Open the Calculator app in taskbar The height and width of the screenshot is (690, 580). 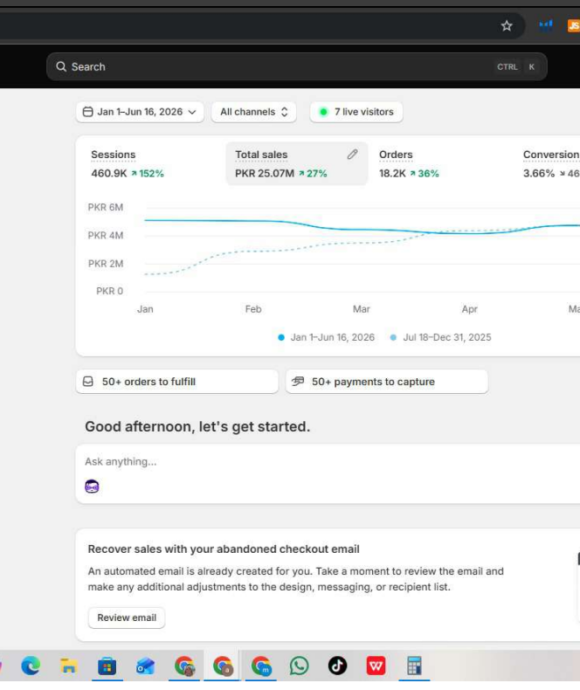coord(414,665)
